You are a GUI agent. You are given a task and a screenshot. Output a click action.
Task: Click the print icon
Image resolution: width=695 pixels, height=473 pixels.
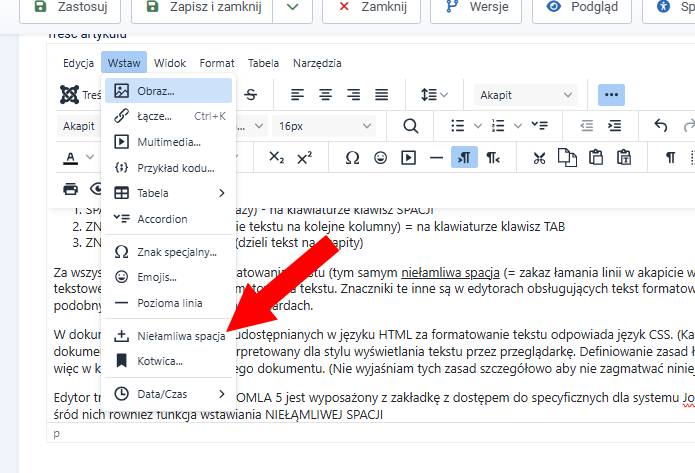[x=70, y=189]
